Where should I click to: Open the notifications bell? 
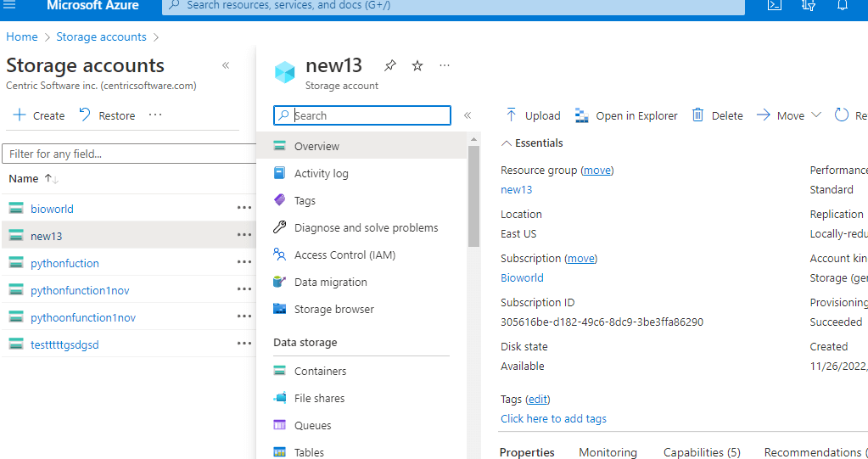click(843, 5)
